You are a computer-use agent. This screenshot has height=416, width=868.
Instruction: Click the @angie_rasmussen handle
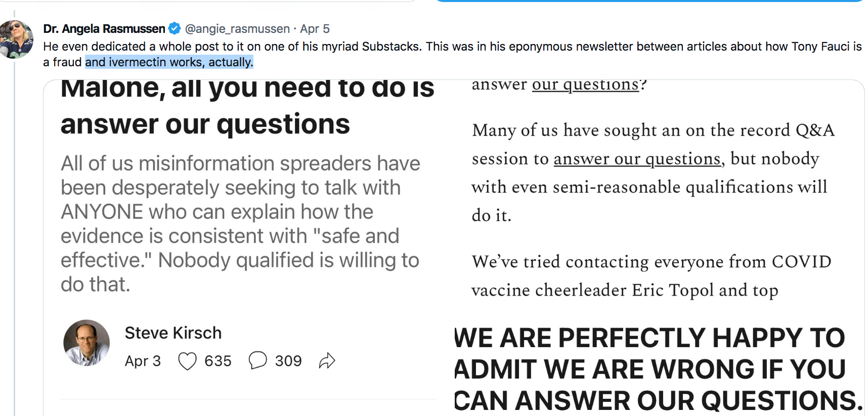[x=237, y=29]
